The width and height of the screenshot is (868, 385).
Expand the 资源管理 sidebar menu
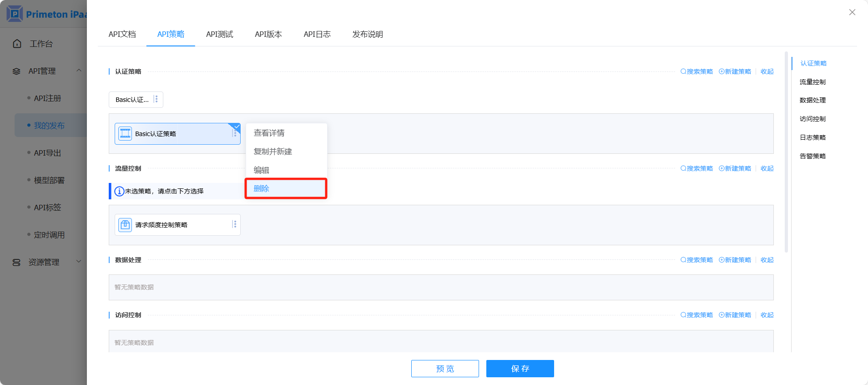click(79, 262)
